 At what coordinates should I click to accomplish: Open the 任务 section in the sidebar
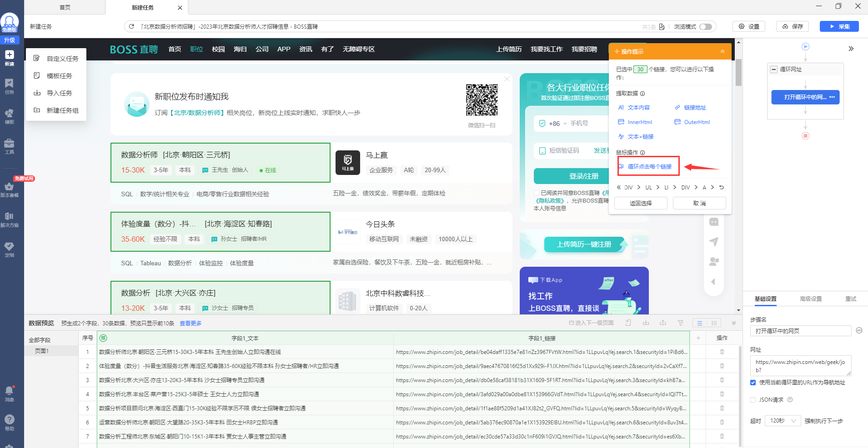click(x=9, y=86)
